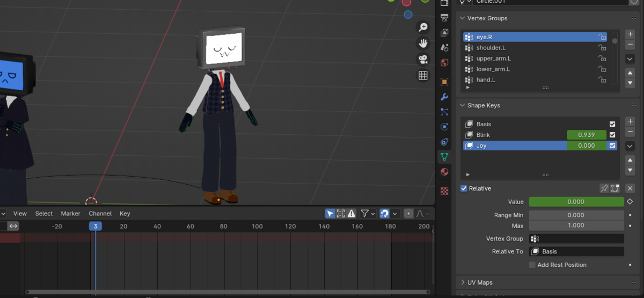Click the Value keyframe diamond
The image size is (644, 298).
(x=630, y=202)
